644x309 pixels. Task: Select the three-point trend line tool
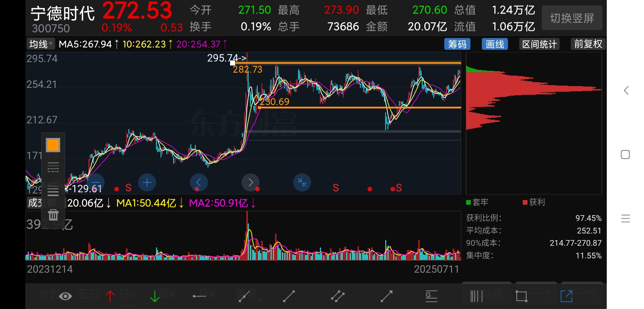[x=244, y=296]
